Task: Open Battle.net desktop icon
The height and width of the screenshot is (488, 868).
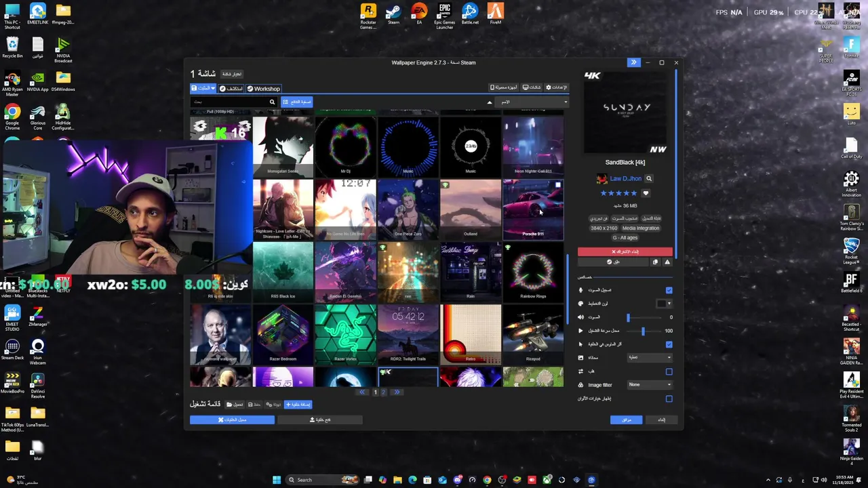Action: point(470,15)
